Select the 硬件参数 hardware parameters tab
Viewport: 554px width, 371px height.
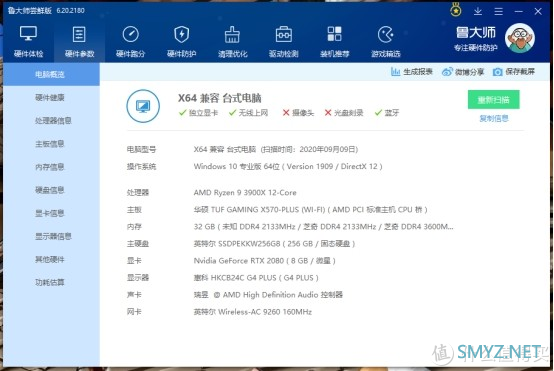tap(79, 42)
